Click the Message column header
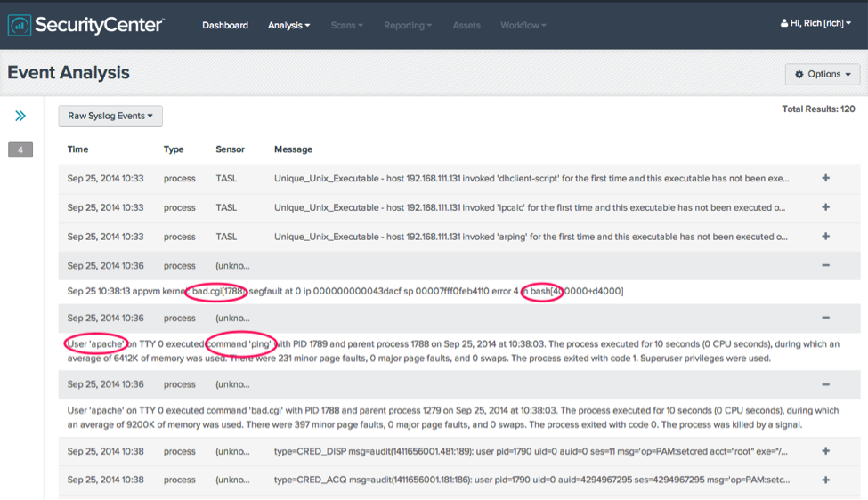The image size is (868, 500). 293,149
